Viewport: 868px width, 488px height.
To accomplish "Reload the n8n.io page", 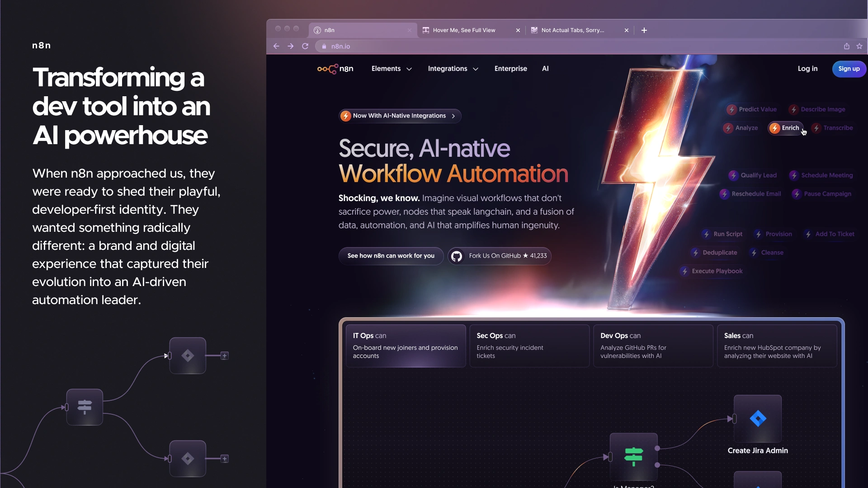I will tap(305, 46).
